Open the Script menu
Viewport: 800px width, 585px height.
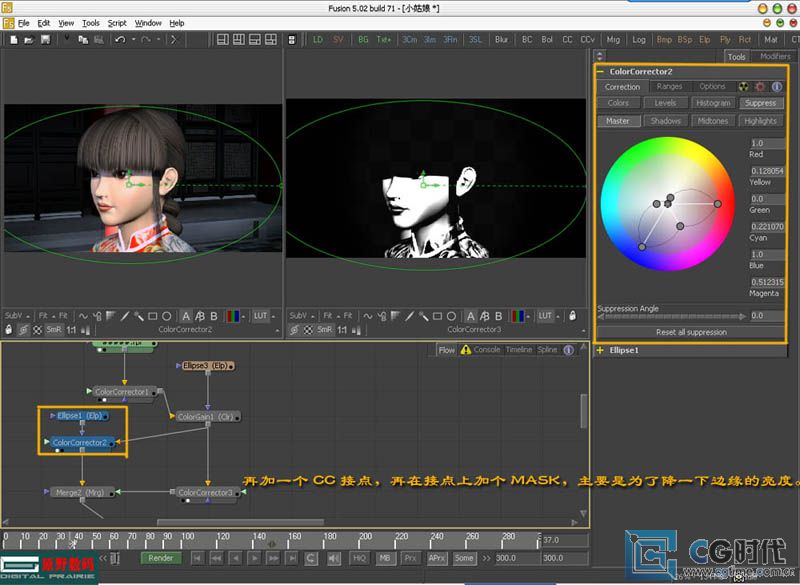click(117, 23)
